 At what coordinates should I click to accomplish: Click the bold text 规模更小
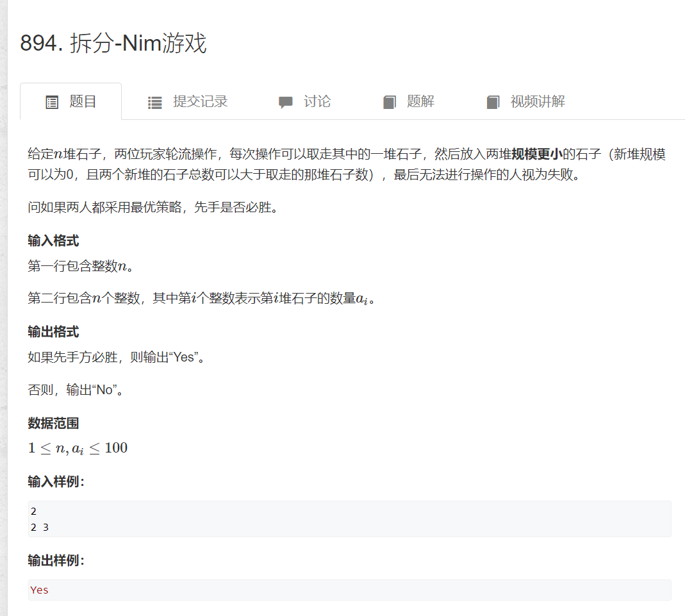537,154
